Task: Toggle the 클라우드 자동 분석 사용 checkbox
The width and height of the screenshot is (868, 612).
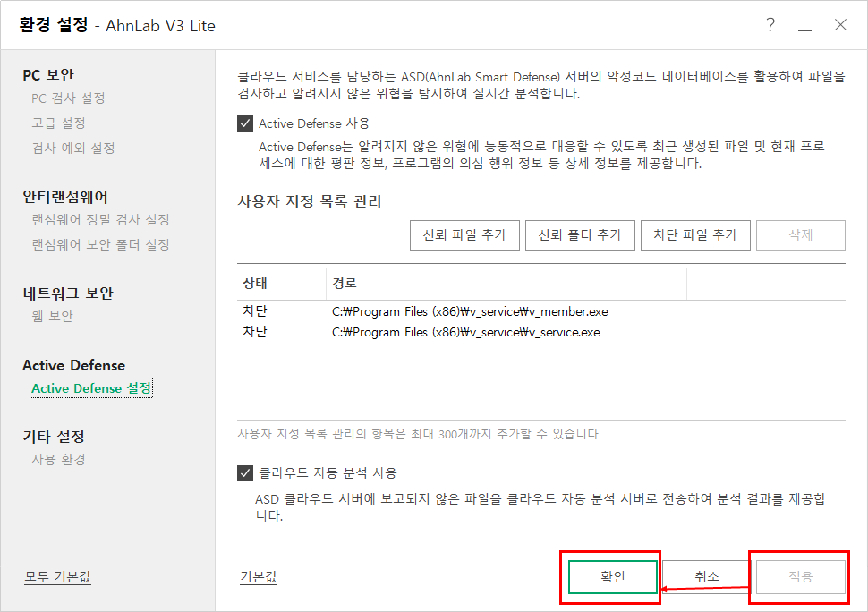Action: point(245,473)
